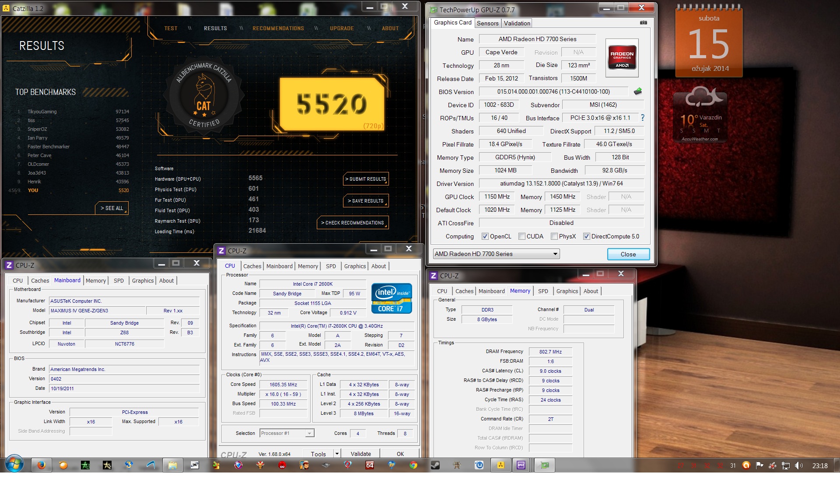Click the SEE ALL benchmarks button
The height and width of the screenshot is (504, 840).
(x=112, y=208)
